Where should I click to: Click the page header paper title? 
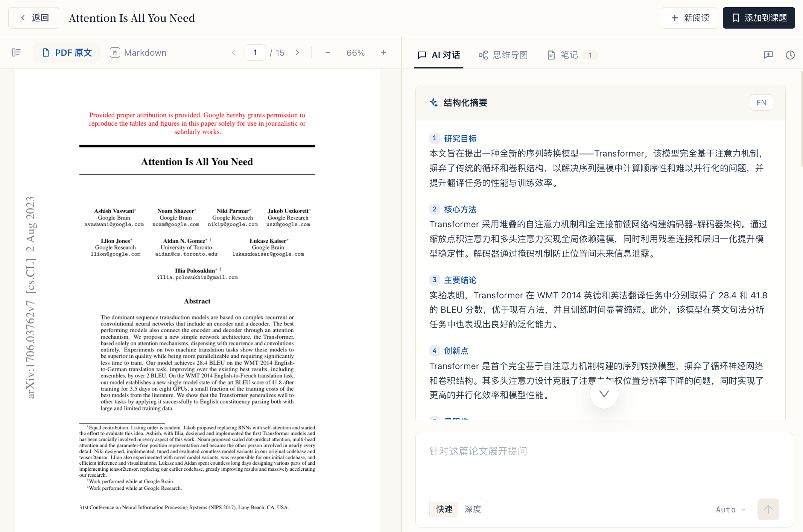[x=132, y=18]
